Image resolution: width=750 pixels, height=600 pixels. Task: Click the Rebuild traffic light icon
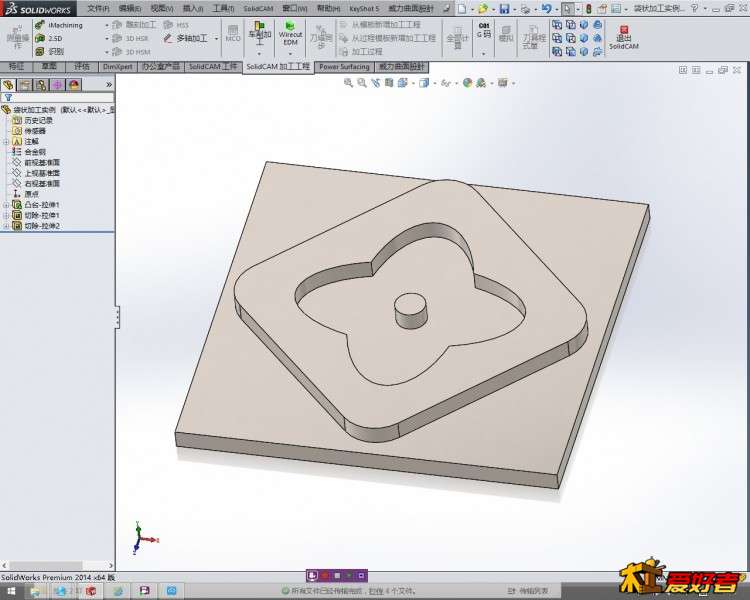coord(589,8)
